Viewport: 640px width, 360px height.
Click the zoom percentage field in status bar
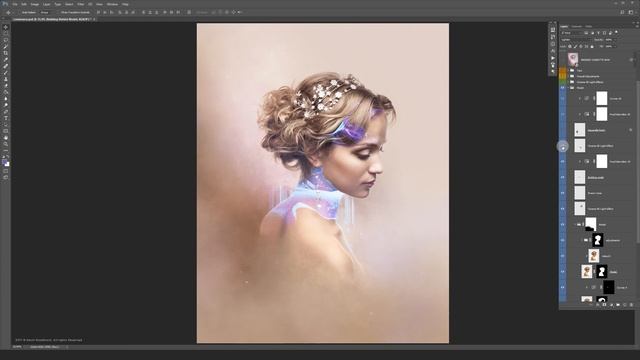pos(17,347)
